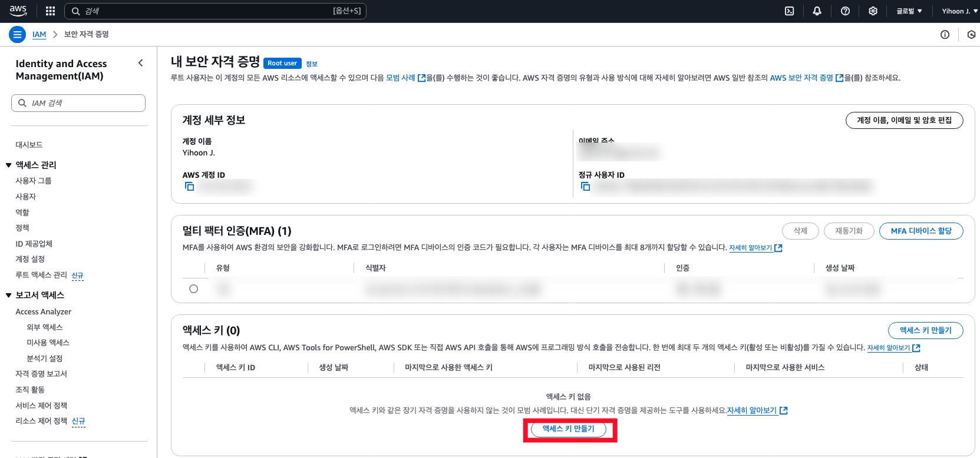Open 미사용 액세스 under Access Analyzer
The height and width of the screenshot is (458, 980).
click(x=48, y=343)
